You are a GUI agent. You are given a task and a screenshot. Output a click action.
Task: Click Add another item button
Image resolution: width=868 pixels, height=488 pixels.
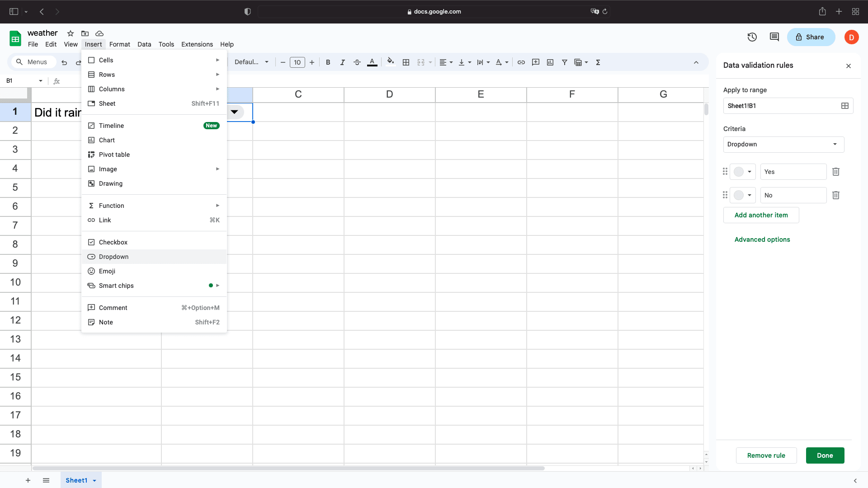pos(761,215)
